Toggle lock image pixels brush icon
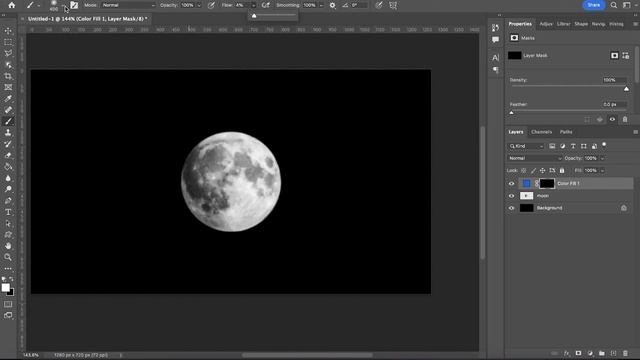The height and width of the screenshot is (360, 640). [x=533, y=171]
